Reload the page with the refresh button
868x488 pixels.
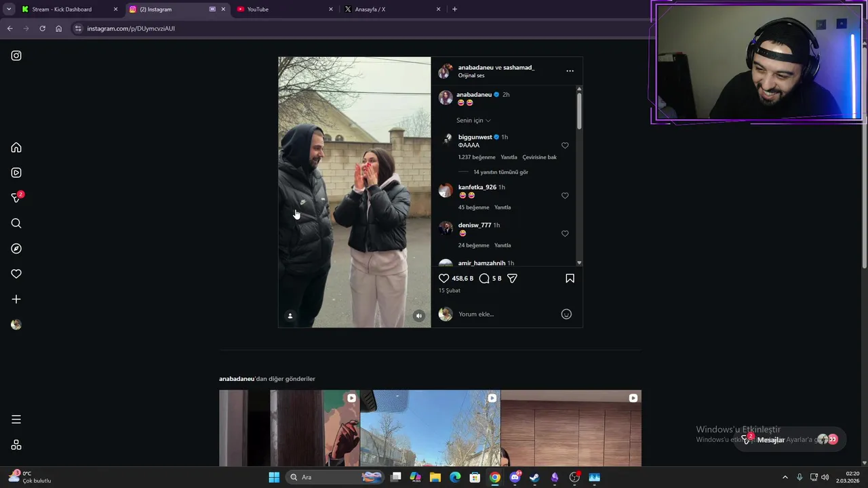pos(42,28)
